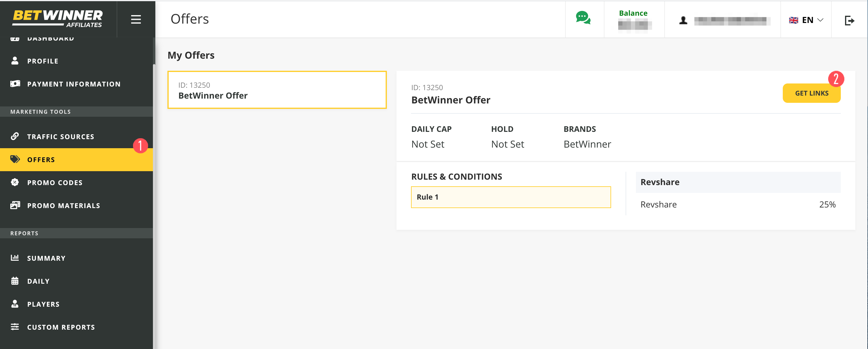Click the Payment Information money icon
Image resolution: width=868 pixels, height=349 pixels.
(15, 84)
